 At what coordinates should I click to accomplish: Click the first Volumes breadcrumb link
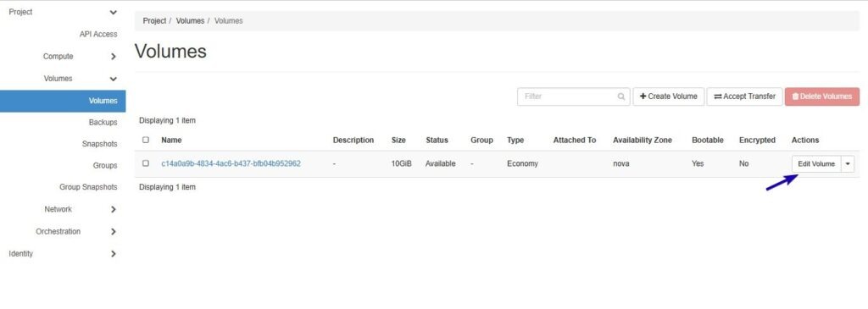click(191, 21)
